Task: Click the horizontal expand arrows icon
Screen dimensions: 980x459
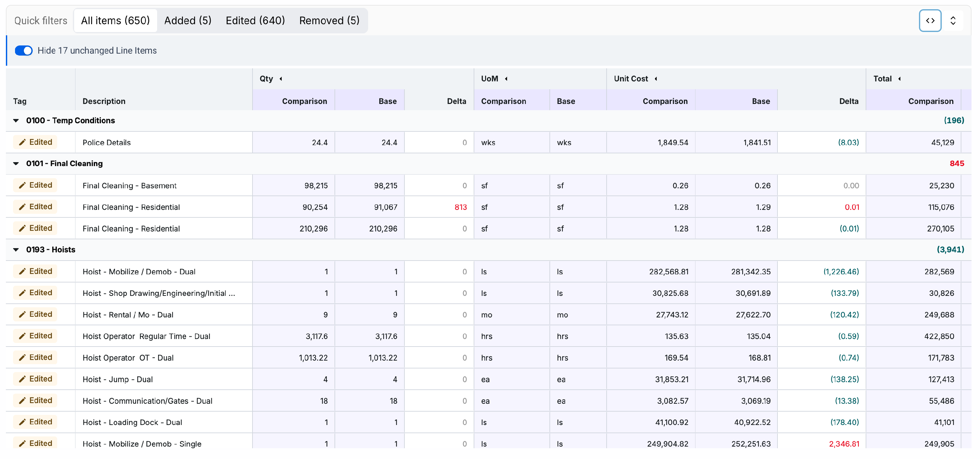Action: pos(930,21)
